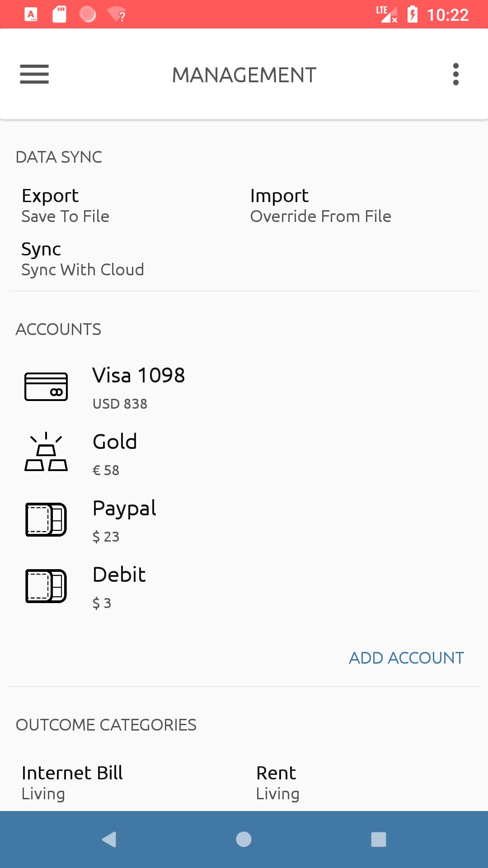Tap the battery charging status icon
Screen dimensions: 488x868
click(413, 14)
